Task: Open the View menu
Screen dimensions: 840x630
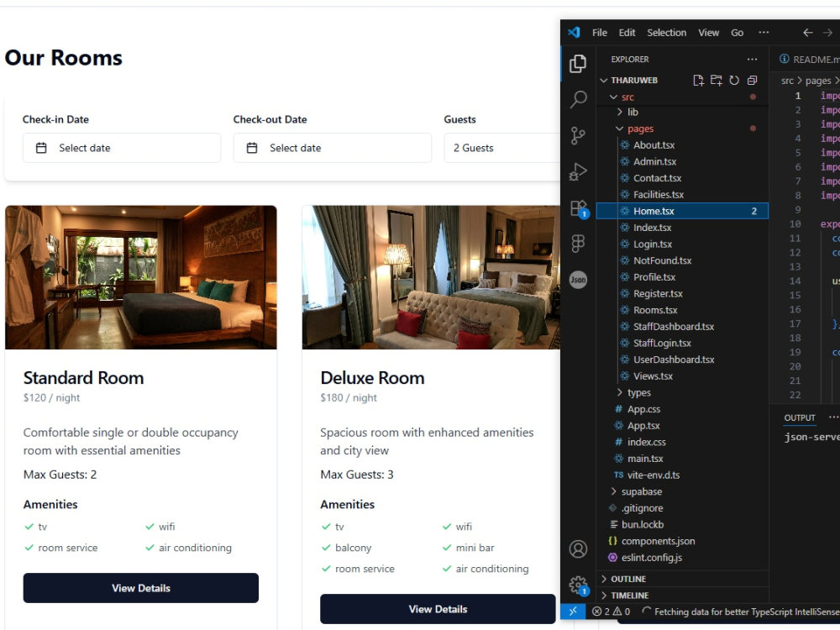Action: (708, 33)
